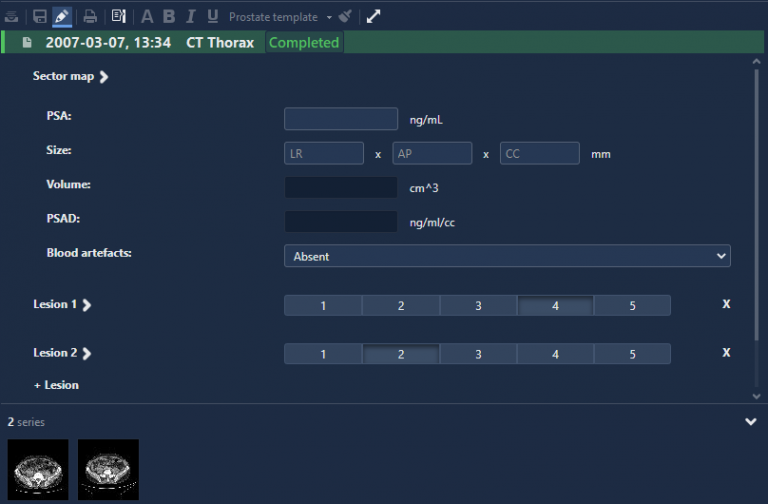Expand the Sector map section
Screen dimensions: 768x504
click(104, 76)
